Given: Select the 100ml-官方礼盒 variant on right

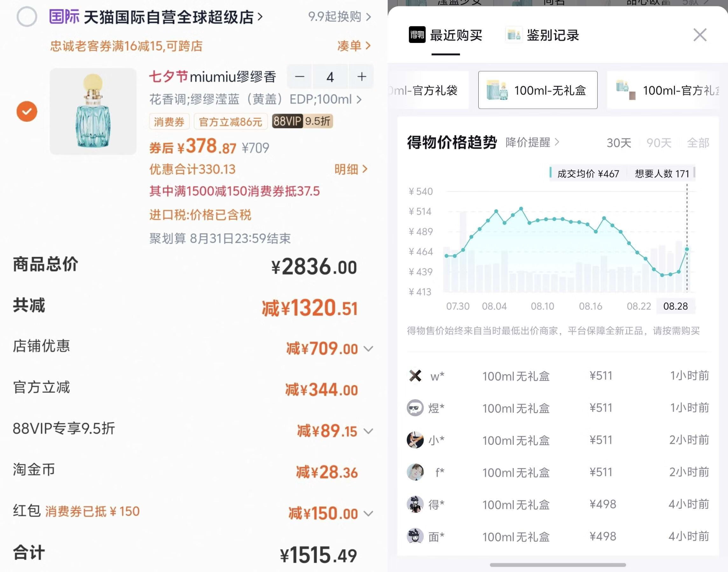Looking at the screenshot, I should pyautogui.click(x=664, y=90).
